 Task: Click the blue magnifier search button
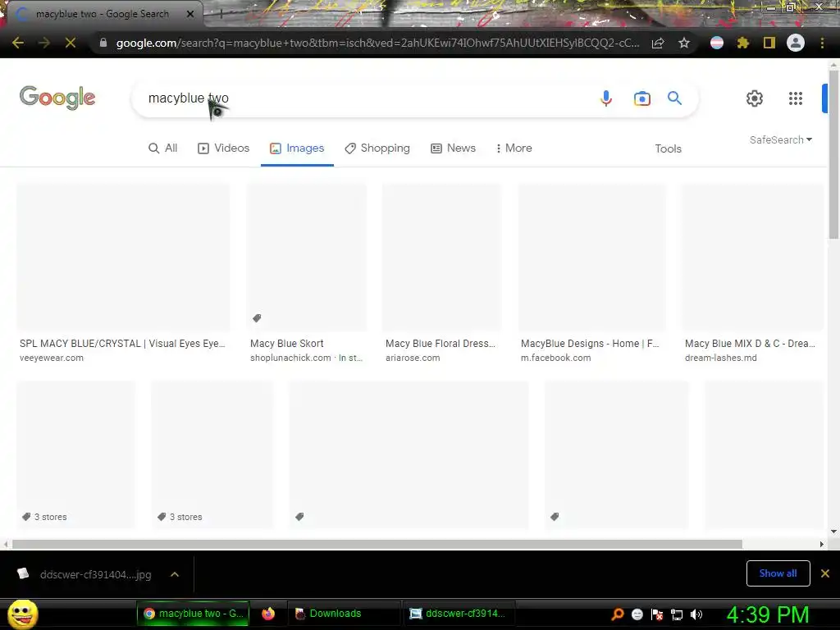[x=674, y=98]
